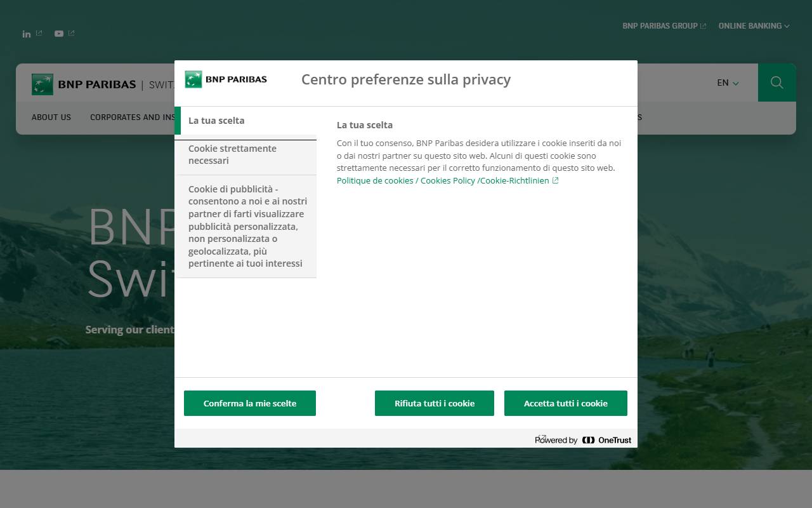Screen dimensions: 812x508
Task: Expand the Online Banking menu
Action: point(754,26)
